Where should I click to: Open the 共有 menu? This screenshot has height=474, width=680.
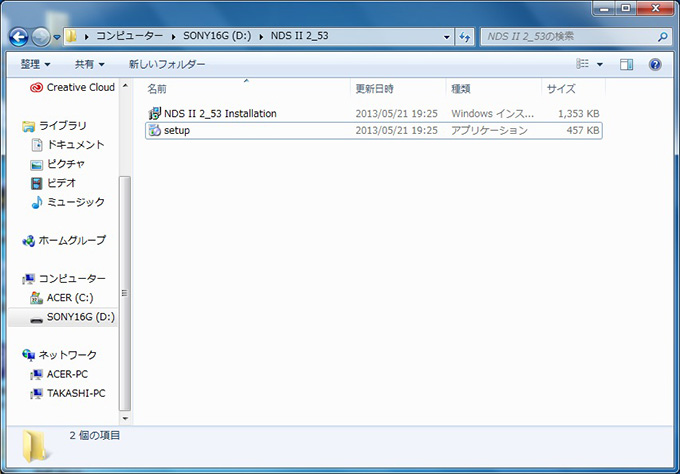pos(89,64)
